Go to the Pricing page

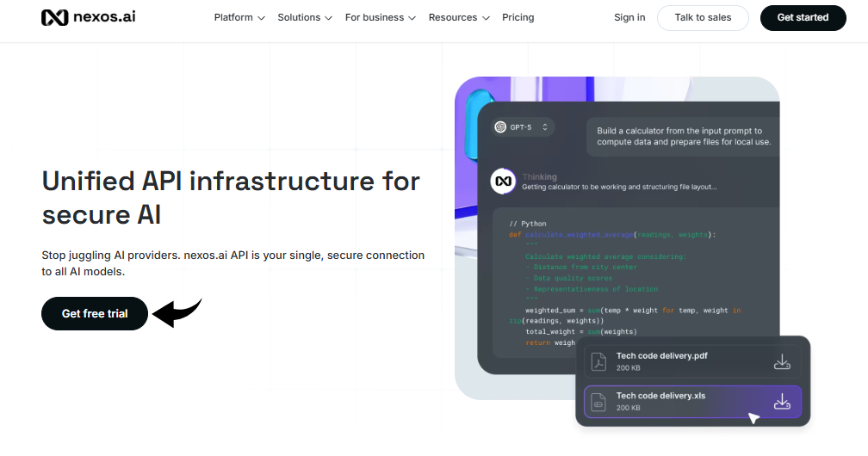(518, 18)
